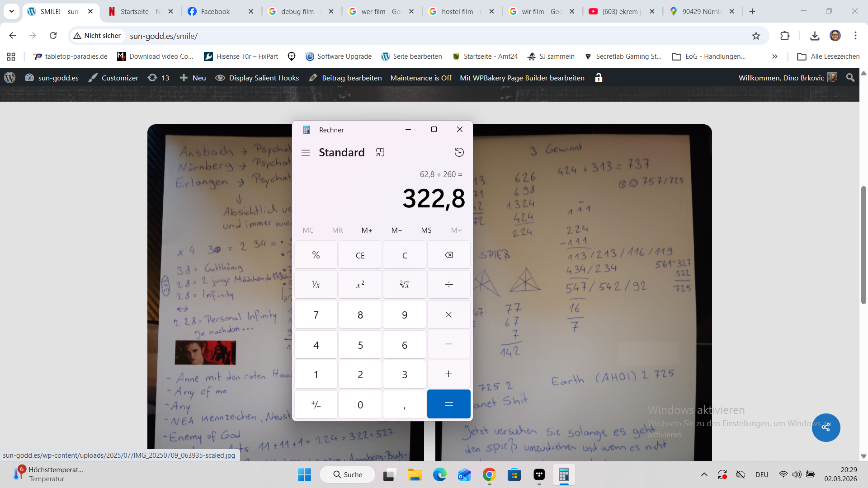Click Mit WPBakery Page Builder bearbeiten

(522, 78)
